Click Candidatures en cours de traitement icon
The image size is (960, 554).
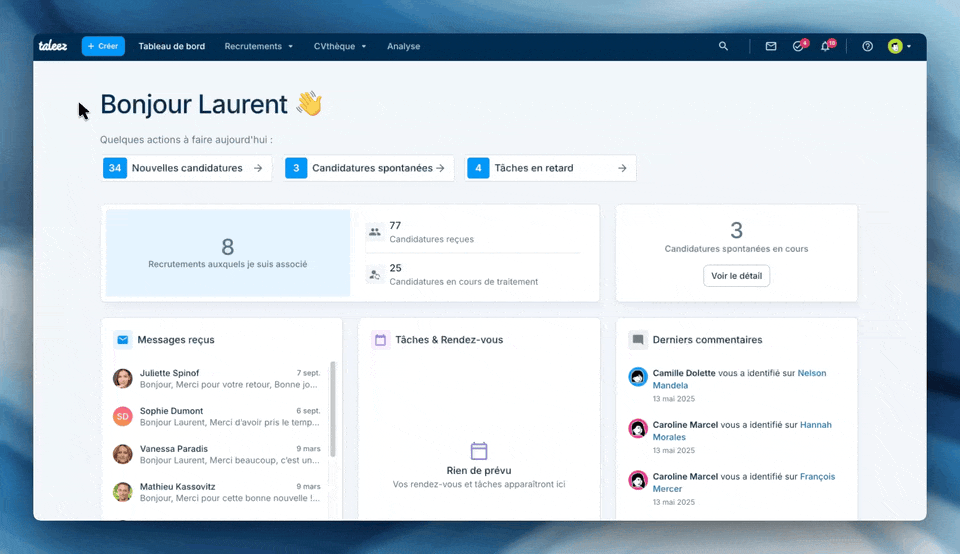click(375, 275)
